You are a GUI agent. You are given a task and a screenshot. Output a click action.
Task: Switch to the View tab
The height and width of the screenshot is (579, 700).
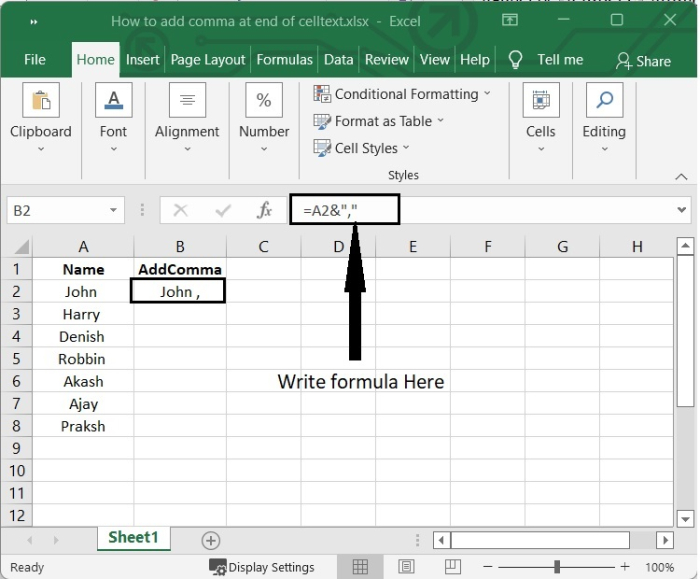[x=434, y=59]
